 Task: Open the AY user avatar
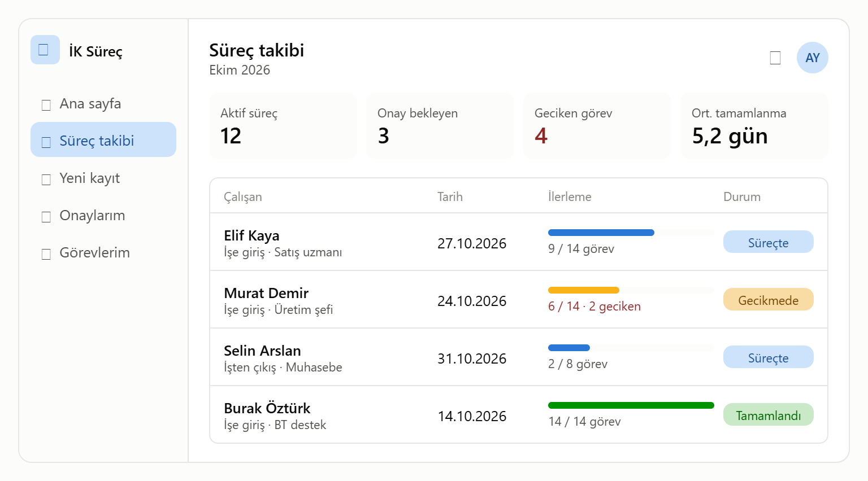813,58
